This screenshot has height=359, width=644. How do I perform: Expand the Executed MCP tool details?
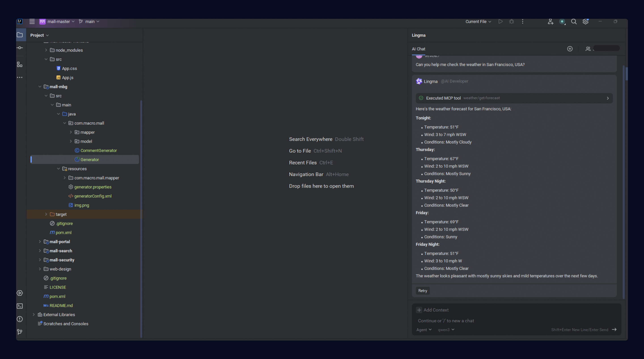tap(608, 98)
